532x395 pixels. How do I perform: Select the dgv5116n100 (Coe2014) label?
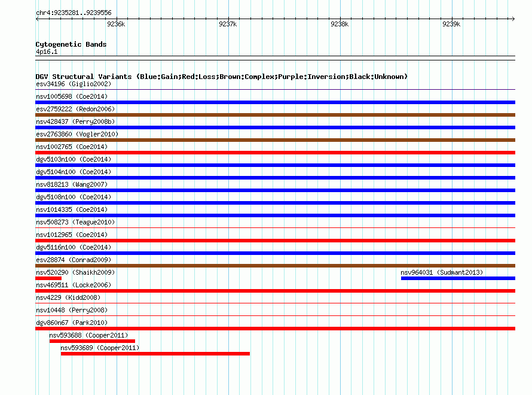tap(74, 247)
